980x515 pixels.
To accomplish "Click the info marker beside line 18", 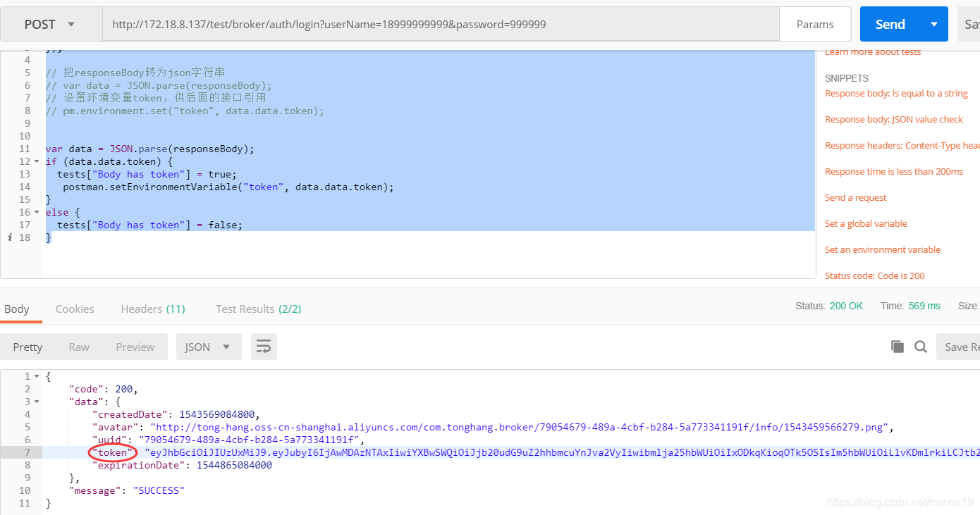I will pyautogui.click(x=10, y=237).
